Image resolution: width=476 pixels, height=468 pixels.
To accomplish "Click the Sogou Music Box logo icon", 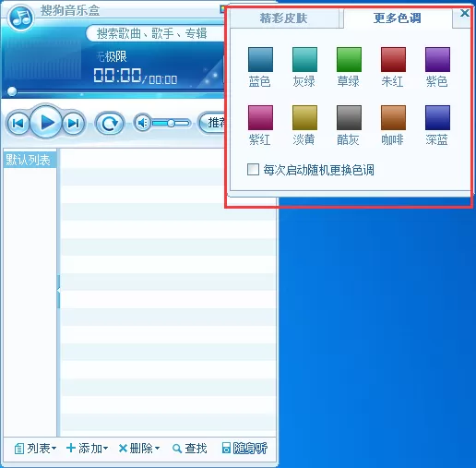I will point(20,18).
